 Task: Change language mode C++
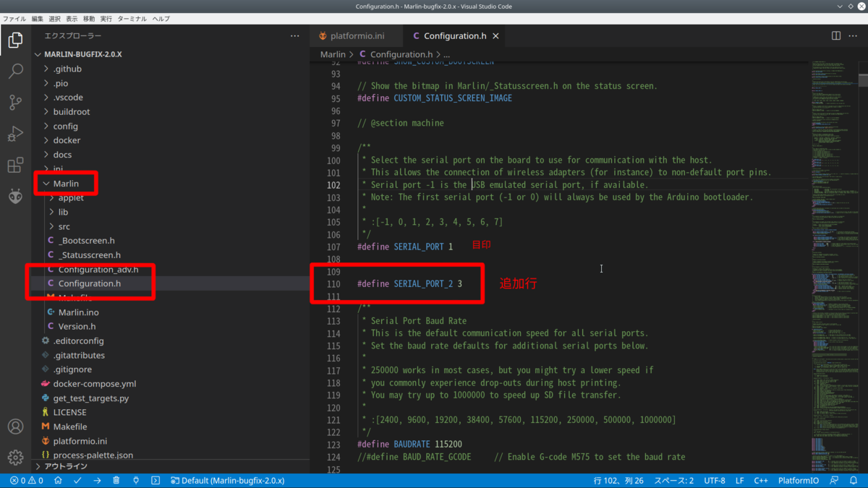click(x=761, y=481)
